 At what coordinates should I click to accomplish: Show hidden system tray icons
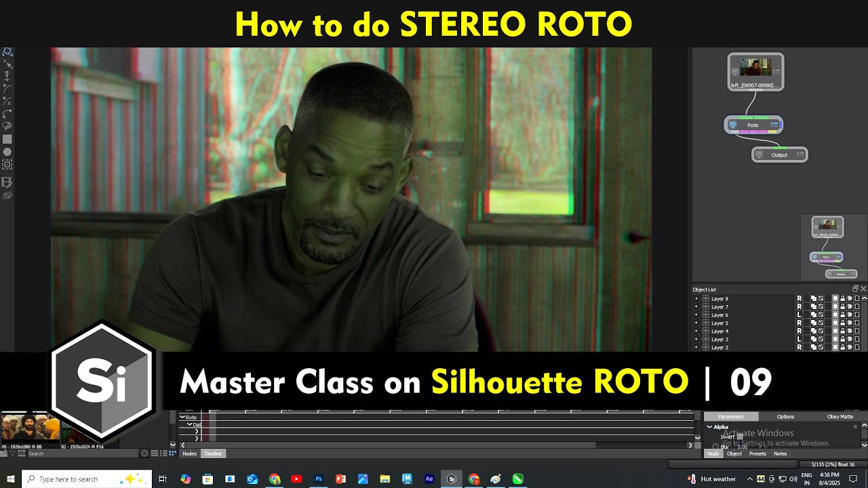tap(750, 479)
